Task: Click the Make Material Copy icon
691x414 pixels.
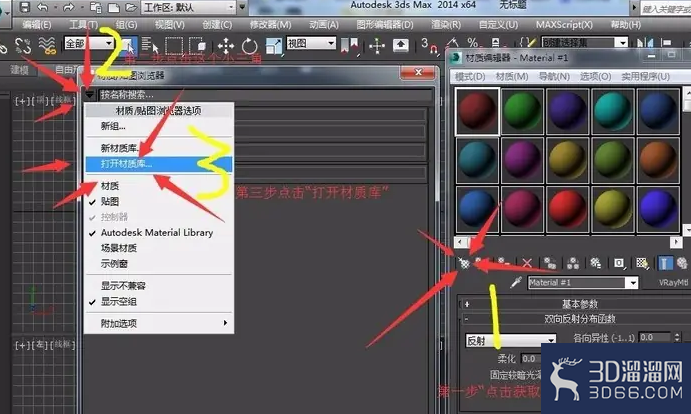Action: coord(550,263)
